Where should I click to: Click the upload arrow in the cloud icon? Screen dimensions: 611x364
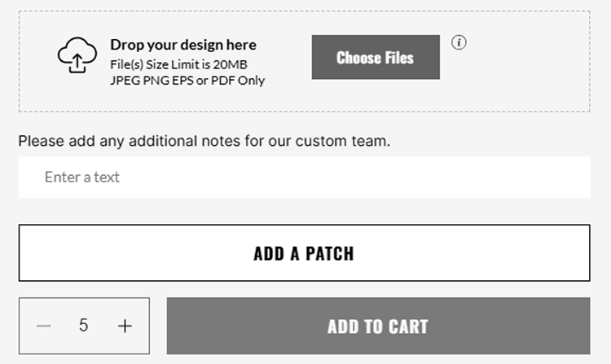pyautogui.click(x=77, y=62)
